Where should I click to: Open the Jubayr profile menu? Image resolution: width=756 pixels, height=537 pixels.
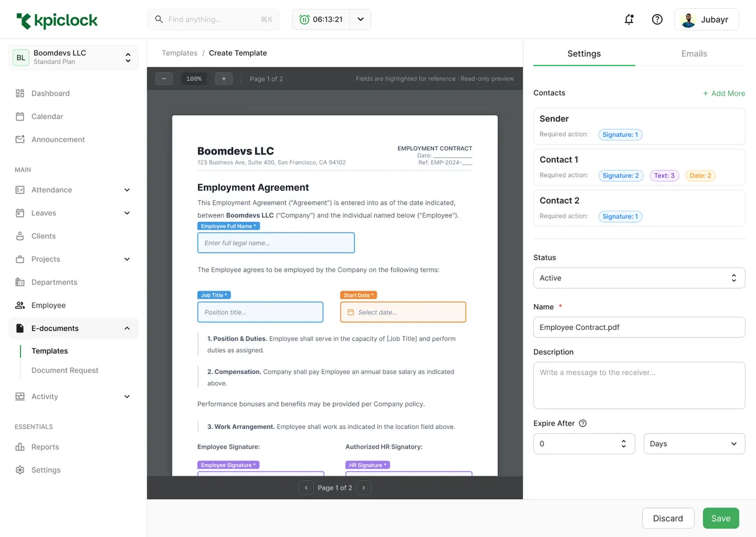[707, 19]
